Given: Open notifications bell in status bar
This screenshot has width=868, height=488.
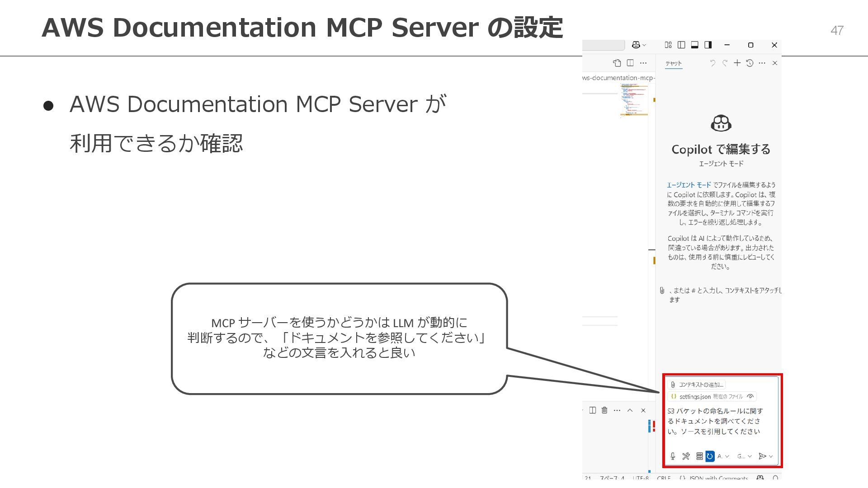Looking at the screenshot, I should pyautogui.click(x=775, y=478).
